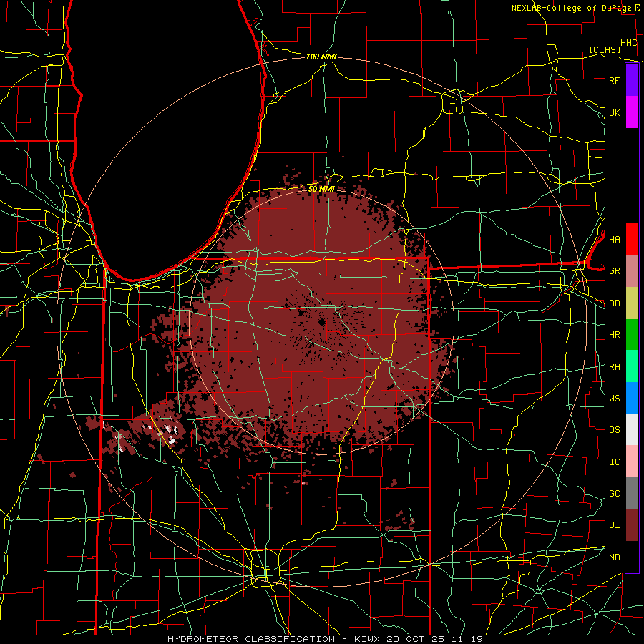The height and width of the screenshot is (644, 644).
Task: Click the light pink IC legend swatch
Action: pyautogui.click(x=632, y=462)
